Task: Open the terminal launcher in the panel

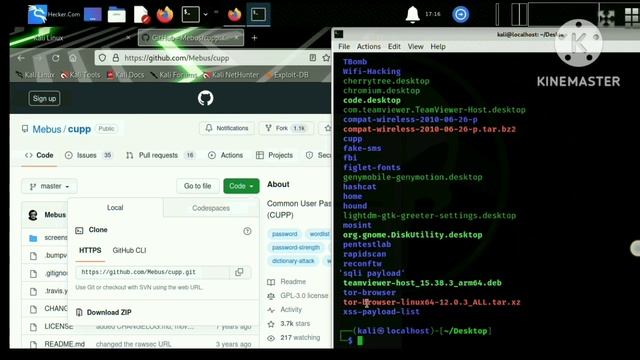Action: (x=190, y=14)
